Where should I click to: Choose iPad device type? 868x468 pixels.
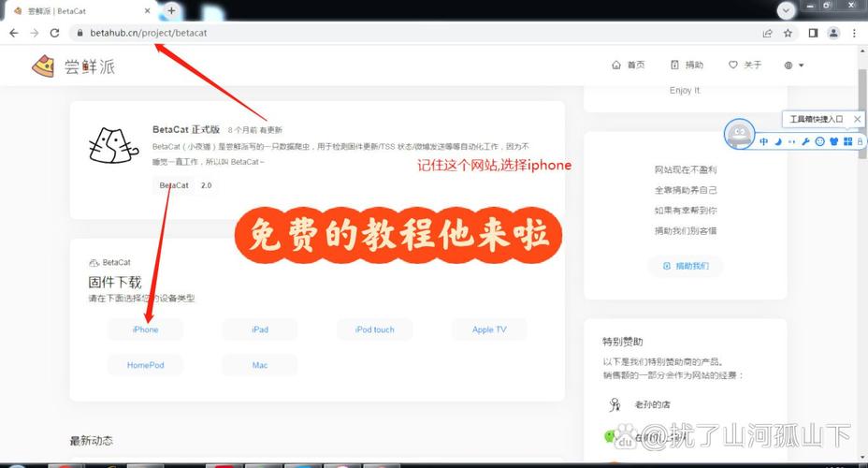260,329
